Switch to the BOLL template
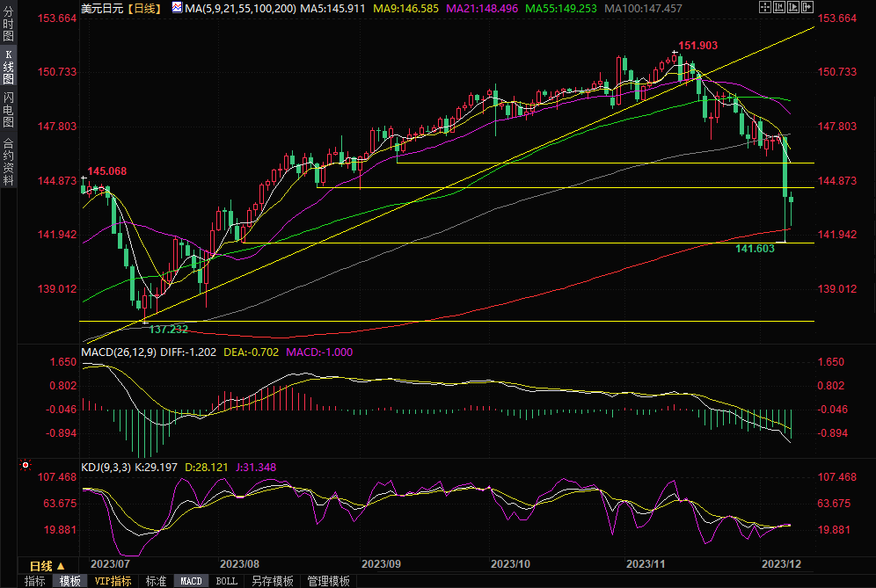Screen dimensions: 876x588 227,581
